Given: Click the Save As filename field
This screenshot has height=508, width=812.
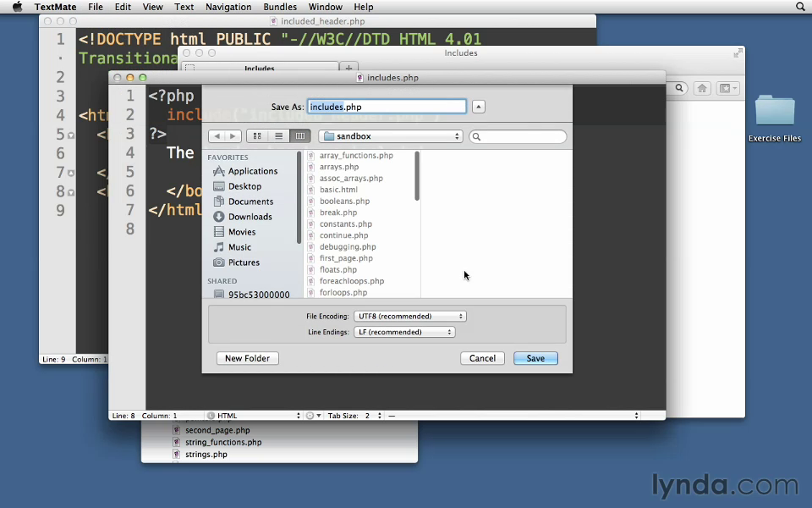Looking at the screenshot, I should [387, 107].
